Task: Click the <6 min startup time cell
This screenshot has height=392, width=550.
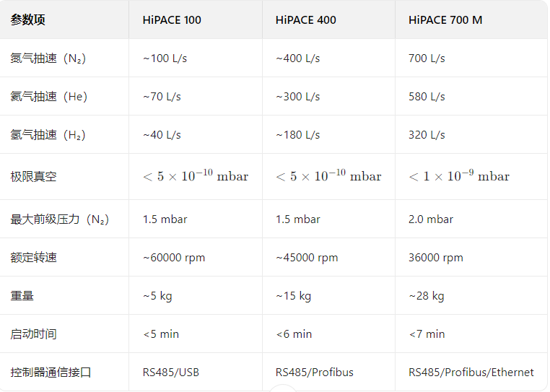Action: coord(294,334)
